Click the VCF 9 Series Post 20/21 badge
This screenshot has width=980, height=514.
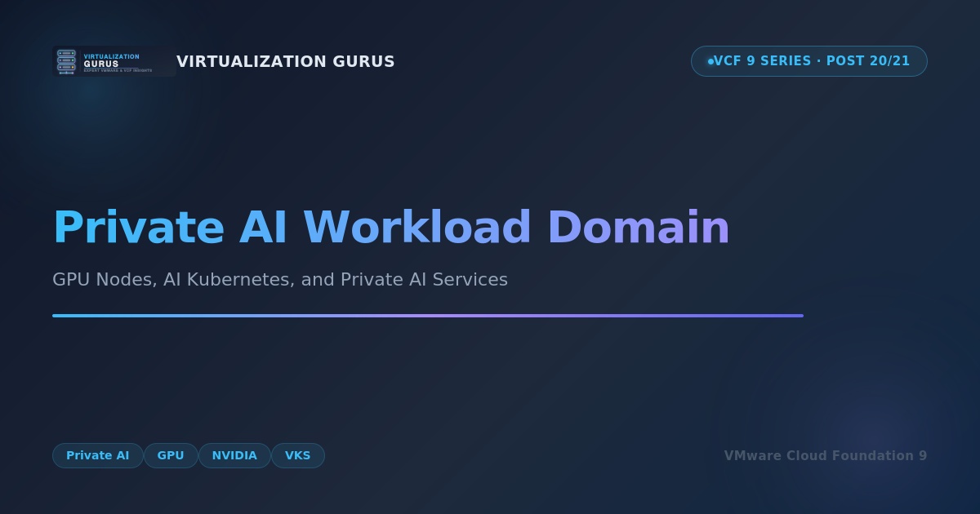click(809, 61)
